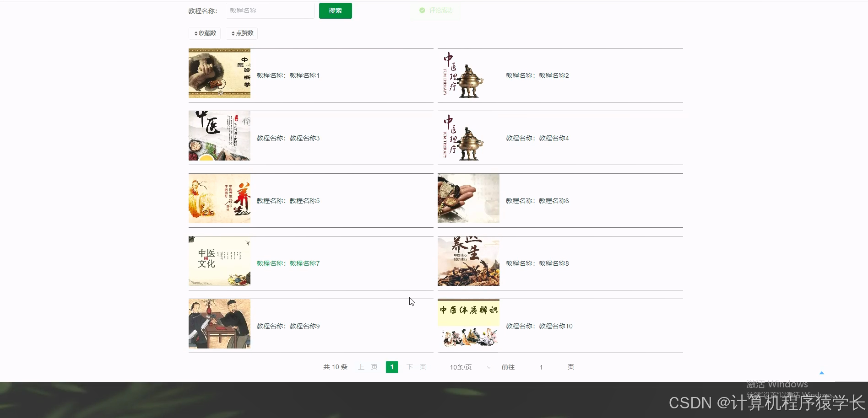
Task: Open tutorial entry 教程名称3
Action: point(288,138)
